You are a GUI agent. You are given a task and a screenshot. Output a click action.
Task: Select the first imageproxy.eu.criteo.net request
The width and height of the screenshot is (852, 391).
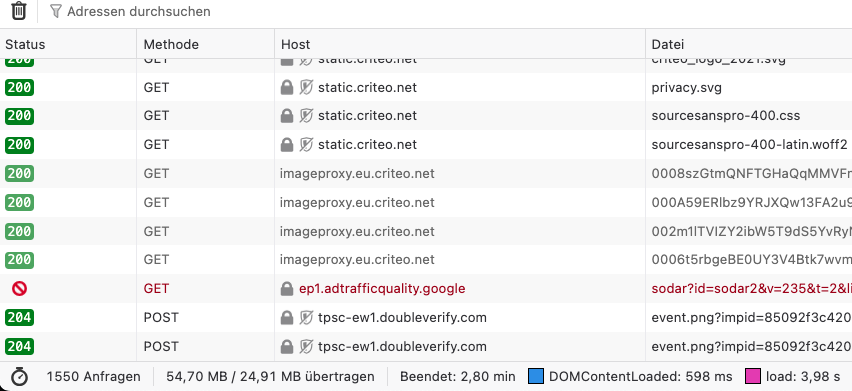(x=426, y=174)
